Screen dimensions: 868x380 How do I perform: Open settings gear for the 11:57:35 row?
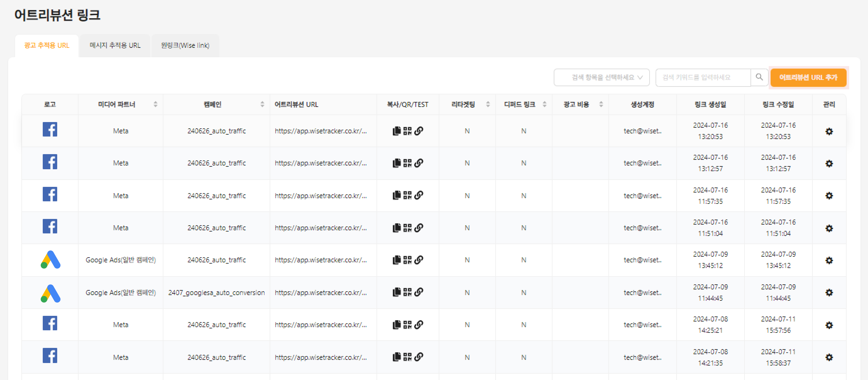[x=829, y=196]
